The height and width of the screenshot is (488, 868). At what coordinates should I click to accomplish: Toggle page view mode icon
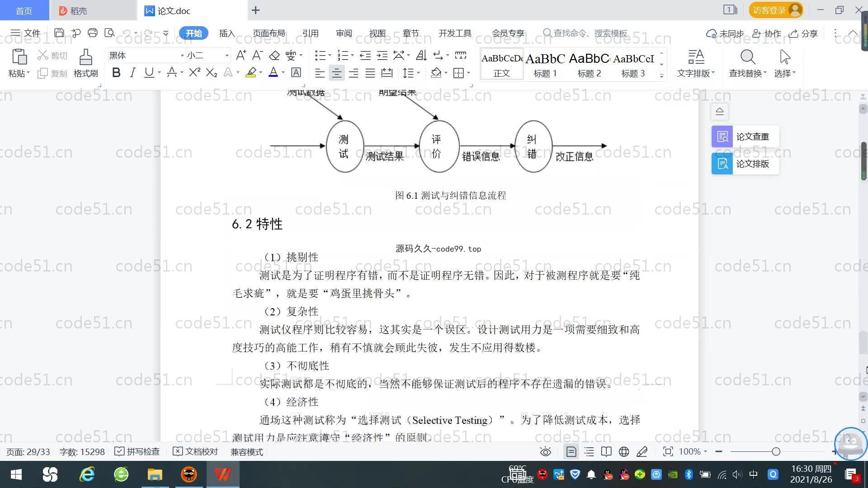[571, 451]
